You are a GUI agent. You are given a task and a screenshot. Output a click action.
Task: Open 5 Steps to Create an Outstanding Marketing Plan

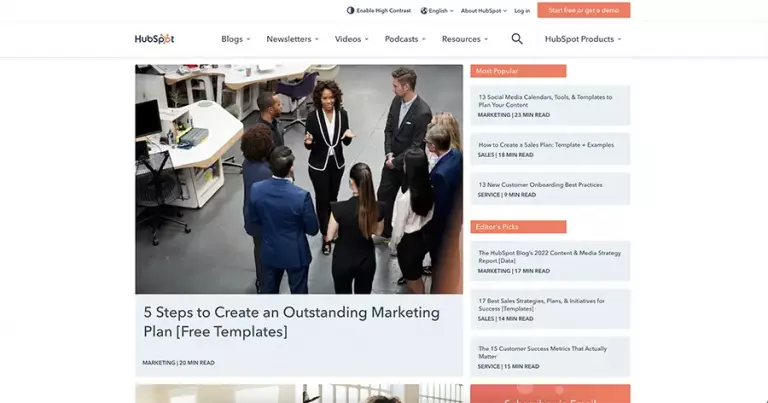pyautogui.click(x=291, y=322)
